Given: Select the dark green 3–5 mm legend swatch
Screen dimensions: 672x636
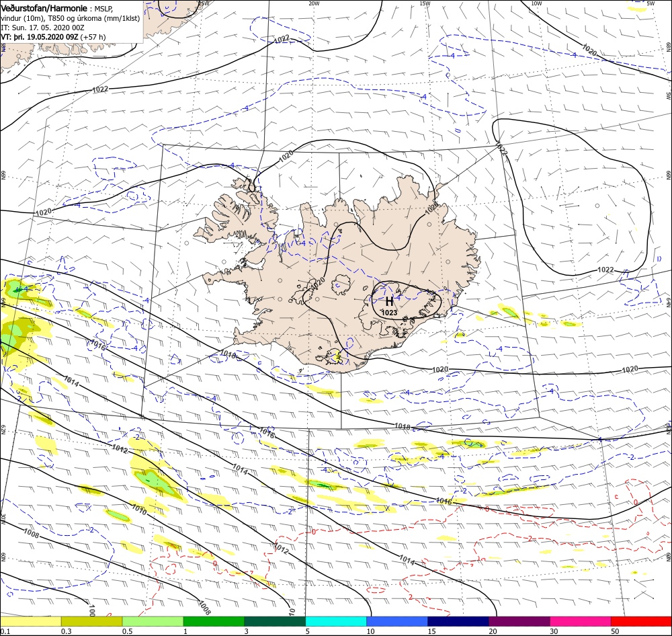Looking at the screenshot, I should tap(275, 622).
